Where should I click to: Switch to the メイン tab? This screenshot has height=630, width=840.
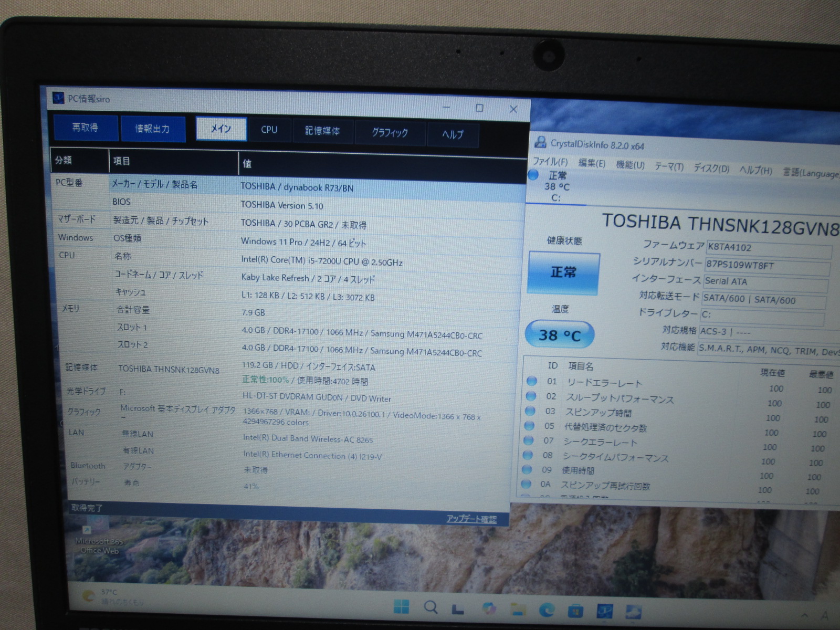pyautogui.click(x=221, y=129)
